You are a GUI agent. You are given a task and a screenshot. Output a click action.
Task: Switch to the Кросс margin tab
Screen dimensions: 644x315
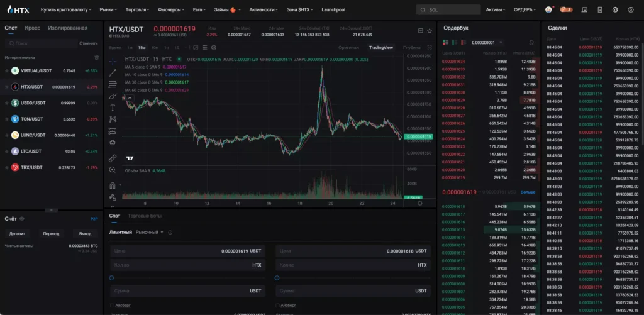(x=33, y=28)
